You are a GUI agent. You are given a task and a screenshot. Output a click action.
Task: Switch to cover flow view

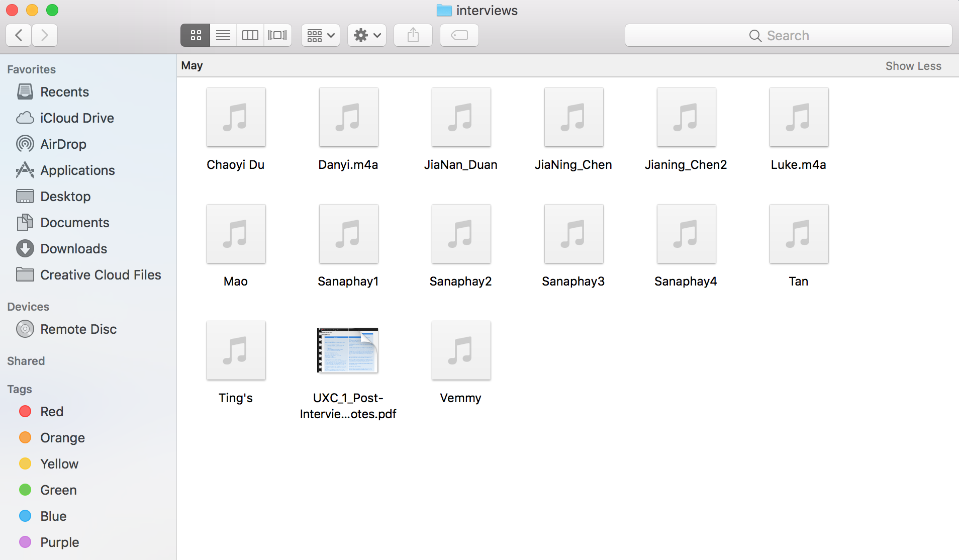click(277, 35)
